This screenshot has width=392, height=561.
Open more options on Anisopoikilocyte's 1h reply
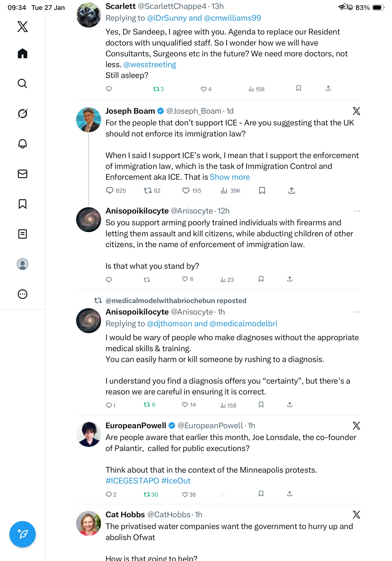(x=357, y=312)
